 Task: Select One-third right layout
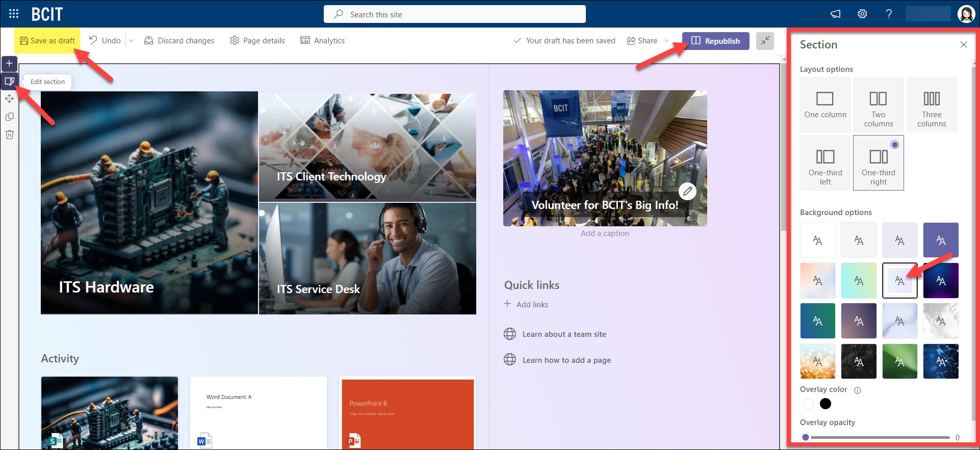[879, 163]
